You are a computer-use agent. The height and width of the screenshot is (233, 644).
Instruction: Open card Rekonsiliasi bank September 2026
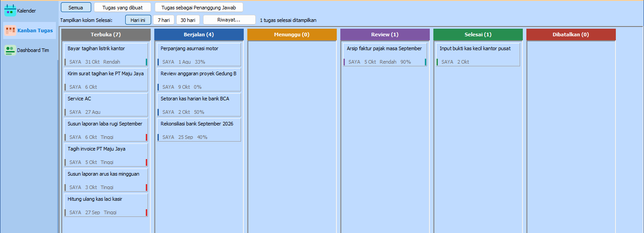199,130
